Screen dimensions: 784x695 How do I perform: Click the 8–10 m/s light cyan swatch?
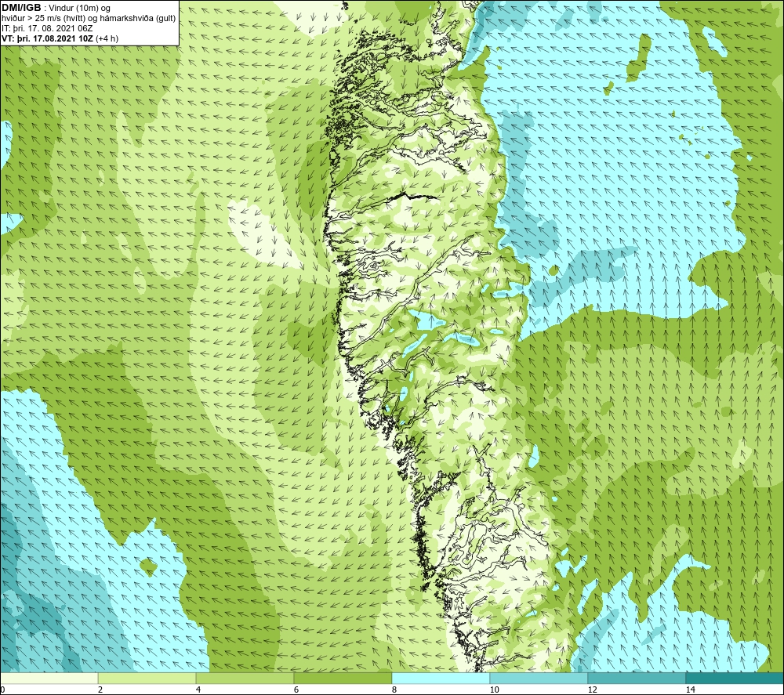(441, 678)
